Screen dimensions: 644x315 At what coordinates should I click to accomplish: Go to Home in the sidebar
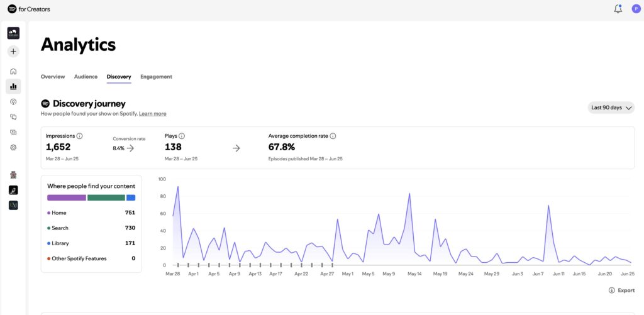[13, 71]
